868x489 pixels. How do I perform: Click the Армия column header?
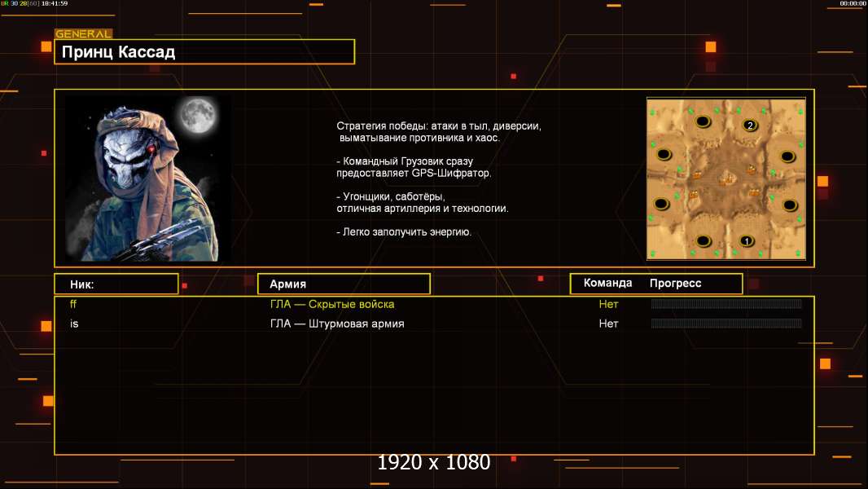click(x=344, y=284)
